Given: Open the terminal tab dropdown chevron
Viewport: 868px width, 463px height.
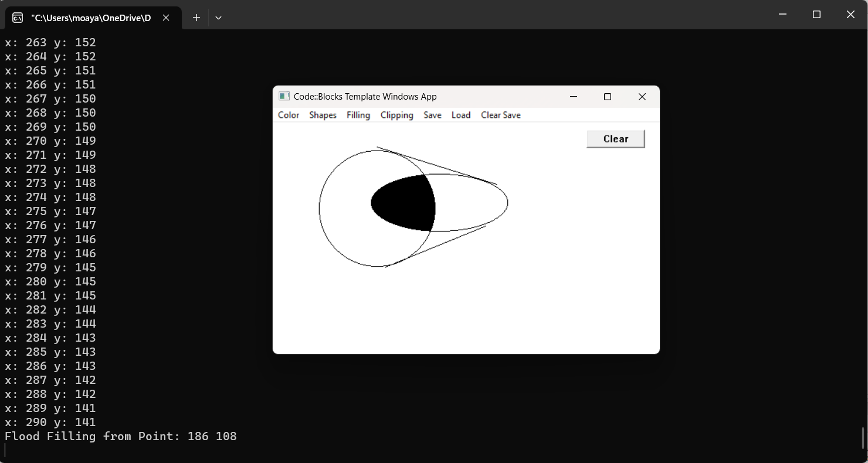Looking at the screenshot, I should 218,18.
